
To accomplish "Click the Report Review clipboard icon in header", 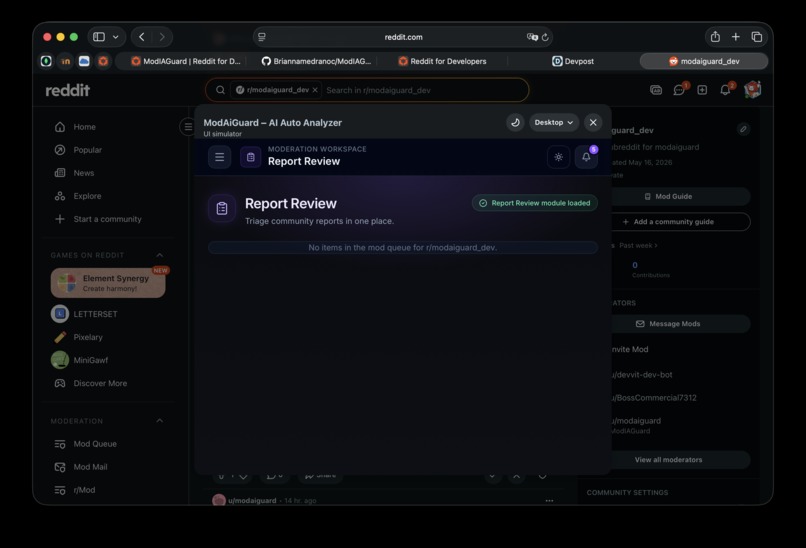I will 251,157.
